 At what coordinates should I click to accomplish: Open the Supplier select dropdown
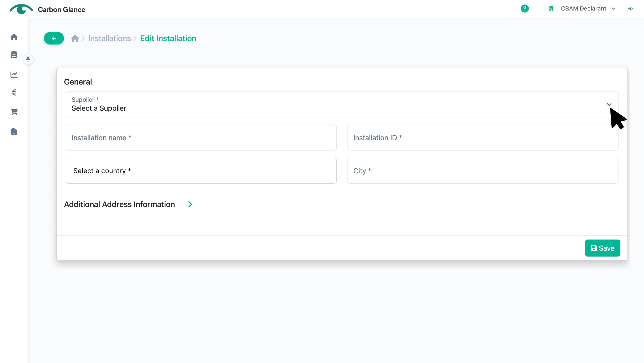click(342, 104)
